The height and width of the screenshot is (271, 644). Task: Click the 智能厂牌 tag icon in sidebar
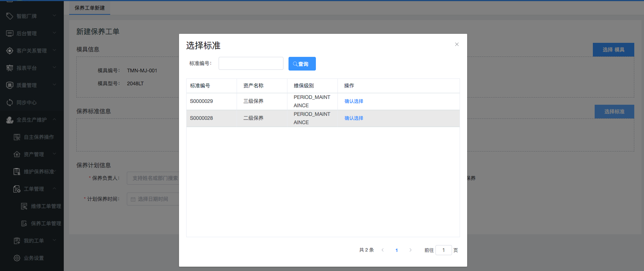pyautogui.click(x=10, y=16)
